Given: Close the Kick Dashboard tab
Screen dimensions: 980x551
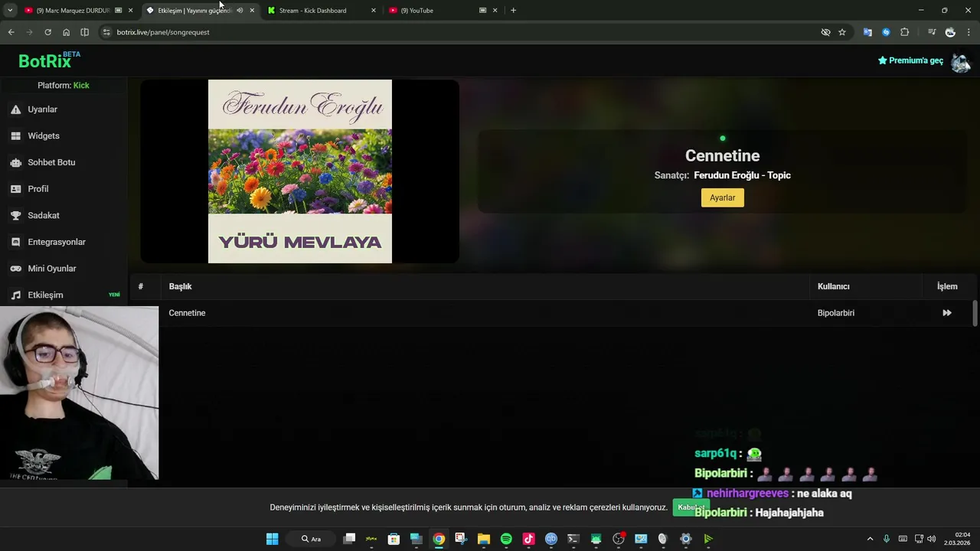Looking at the screenshot, I should tap(374, 11).
